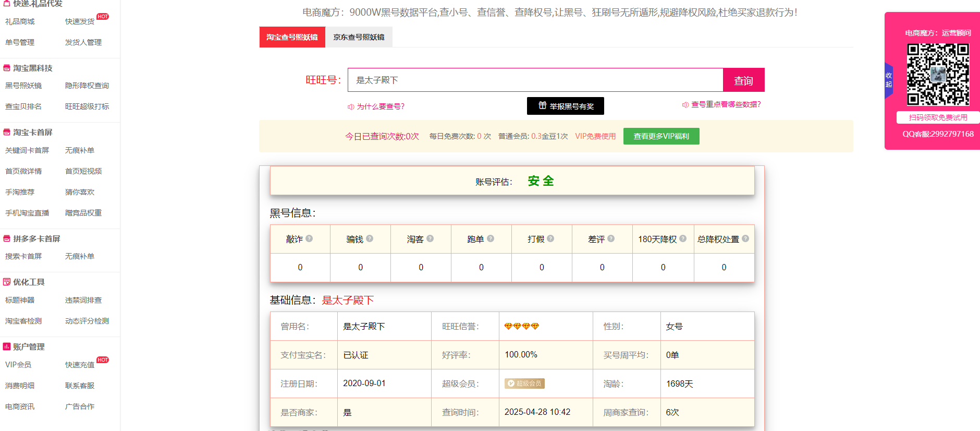980x431 pixels.
Task: Open 首页短视频 in sidebar
Action: [x=83, y=171]
